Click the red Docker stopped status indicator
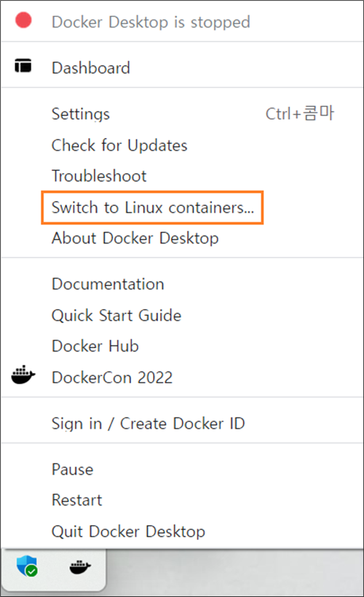Image resolution: width=364 pixels, height=597 pixels. point(23,20)
